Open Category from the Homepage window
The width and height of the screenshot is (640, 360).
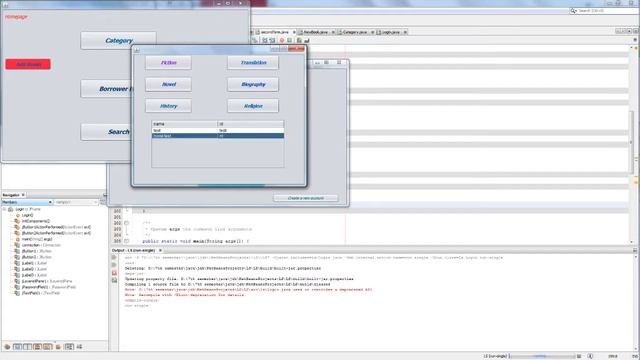point(118,40)
